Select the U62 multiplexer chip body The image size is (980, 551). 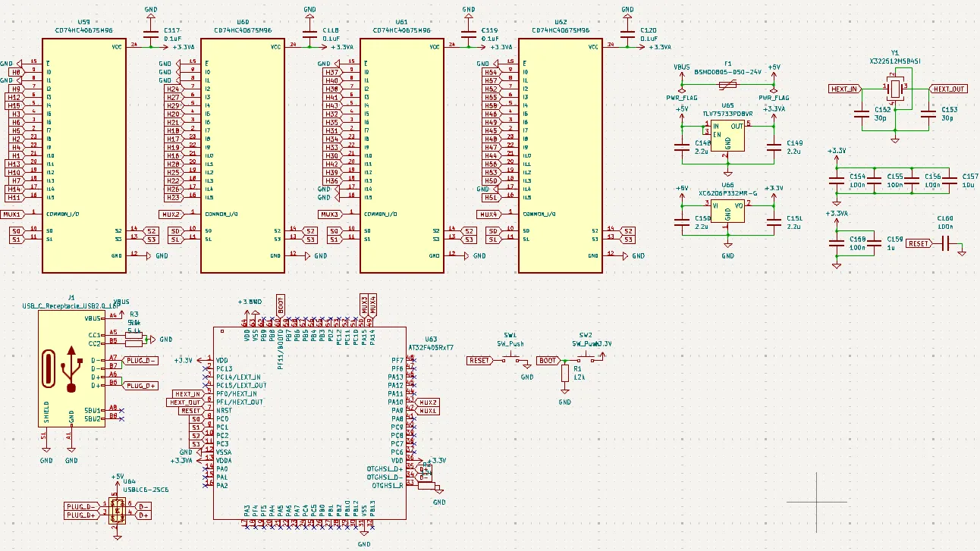pos(560,154)
